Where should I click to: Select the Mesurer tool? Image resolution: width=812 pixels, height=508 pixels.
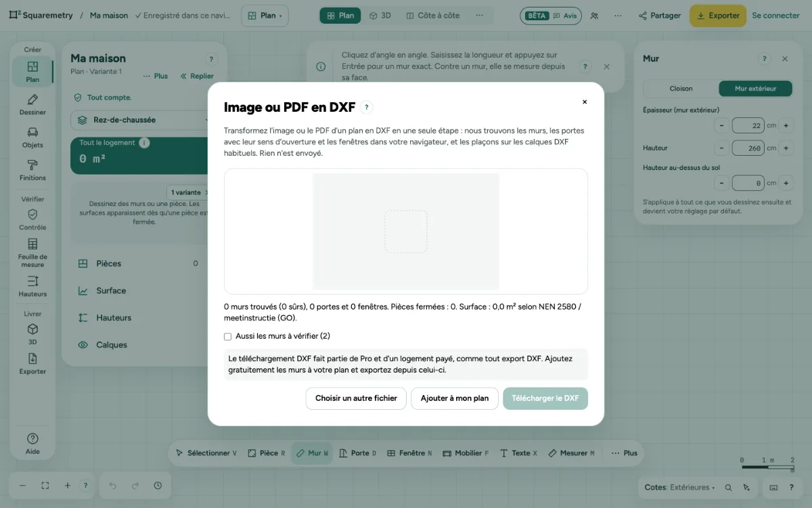571,453
